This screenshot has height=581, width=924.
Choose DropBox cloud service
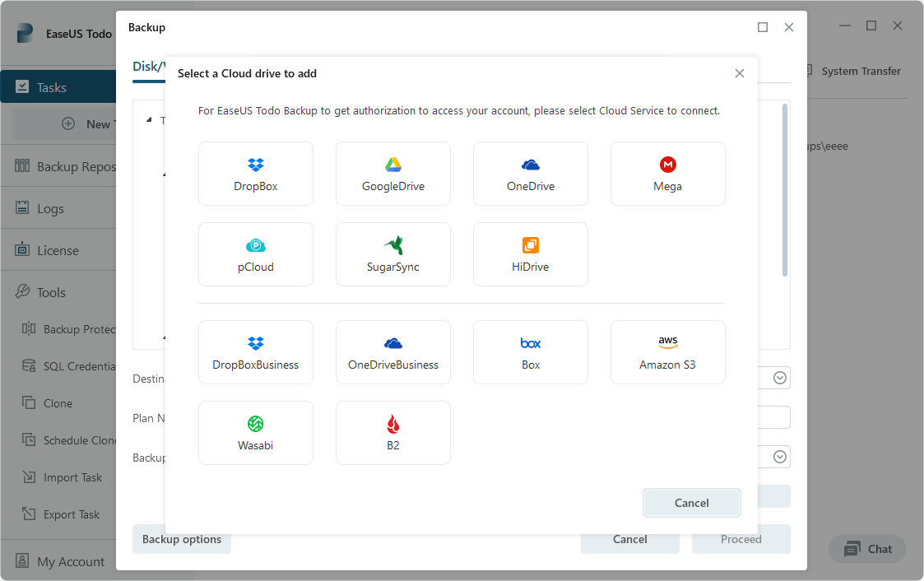255,174
